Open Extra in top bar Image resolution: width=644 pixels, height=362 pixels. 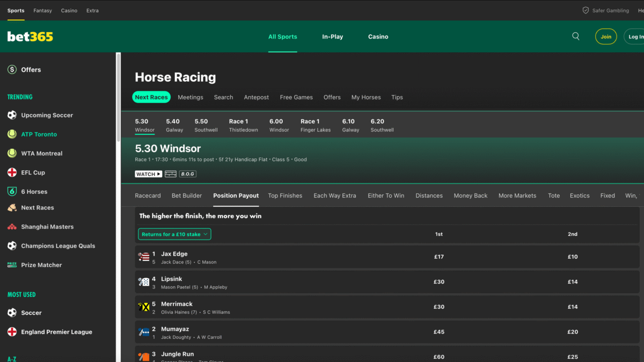tap(92, 10)
